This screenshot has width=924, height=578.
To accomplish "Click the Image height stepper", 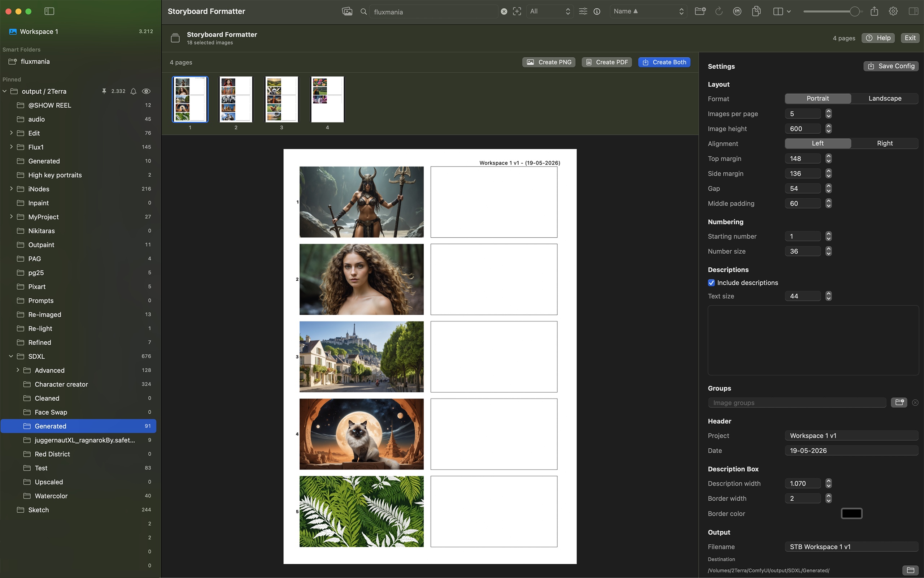I will pyautogui.click(x=828, y=129).
